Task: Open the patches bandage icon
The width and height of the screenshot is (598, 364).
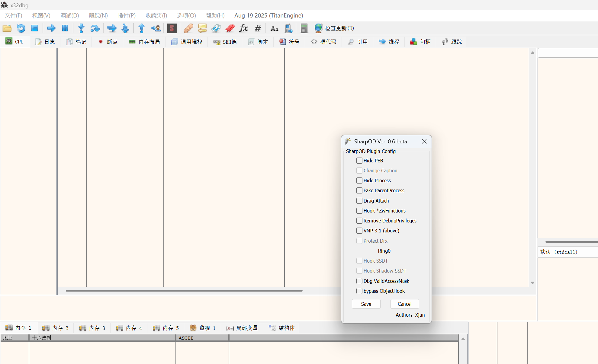Action: click(188, 28)
